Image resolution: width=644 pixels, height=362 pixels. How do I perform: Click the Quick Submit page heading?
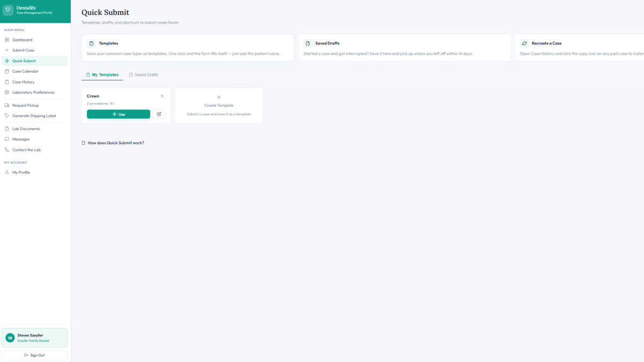pyautogui.click(x=105, y=12)
